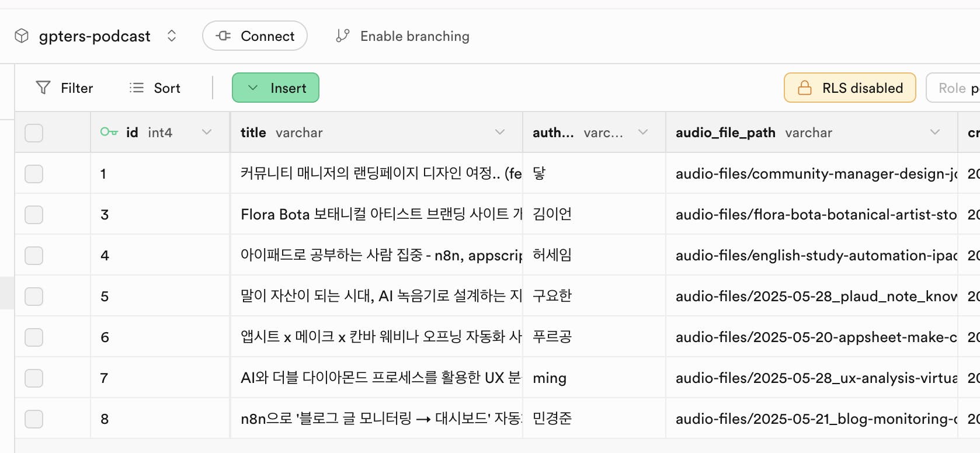Click the Flora Bota title cell
Viewport: 980px width, 453px height.
377,215
